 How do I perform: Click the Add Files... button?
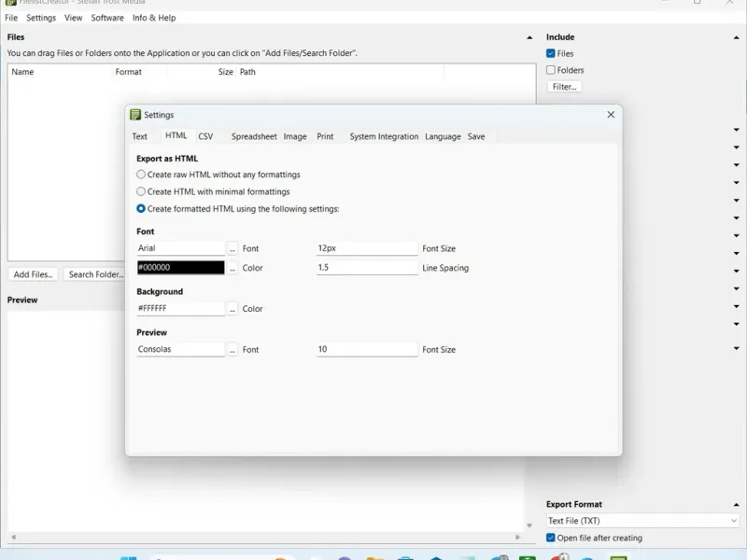[33, 274]
